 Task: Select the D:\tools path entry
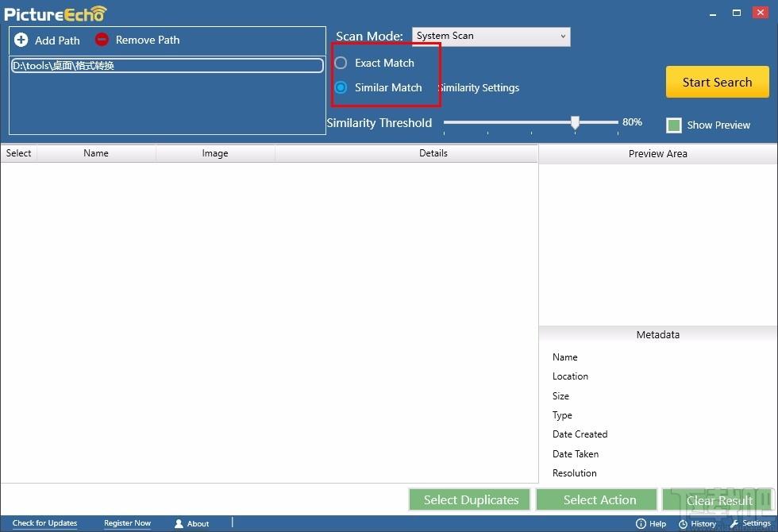(x=168, y=65)
